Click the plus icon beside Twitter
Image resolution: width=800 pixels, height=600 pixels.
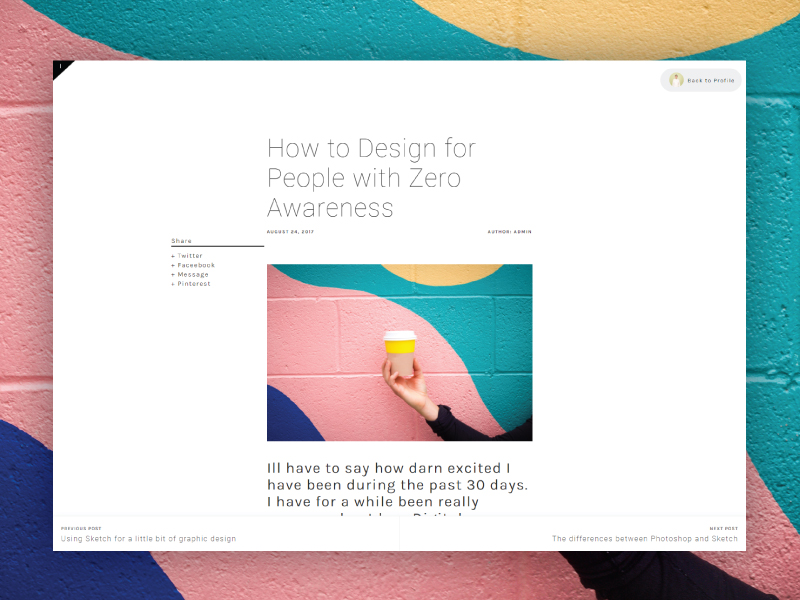click(x=173, y=256)
